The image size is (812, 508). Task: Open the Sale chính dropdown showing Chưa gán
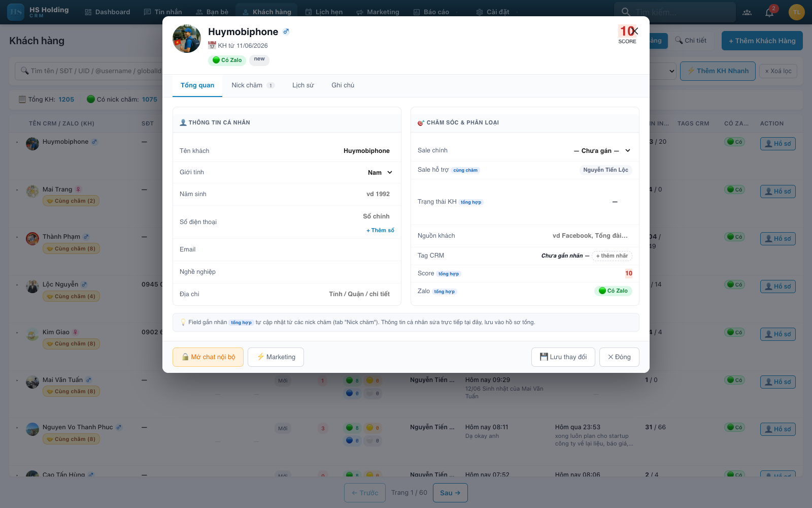pyautogui.click(x=602, y=151)
